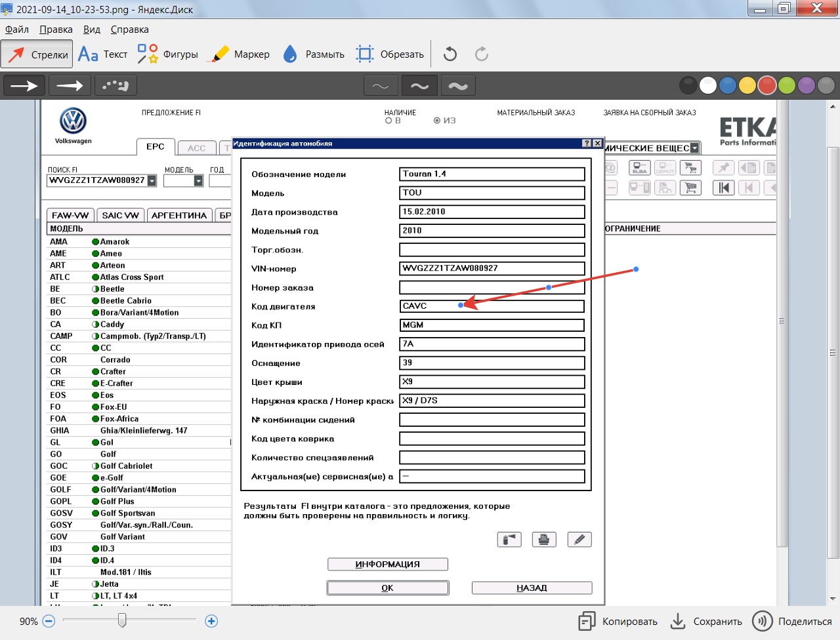
Task: Switch to the EPC tab
Action: point(156,147)
